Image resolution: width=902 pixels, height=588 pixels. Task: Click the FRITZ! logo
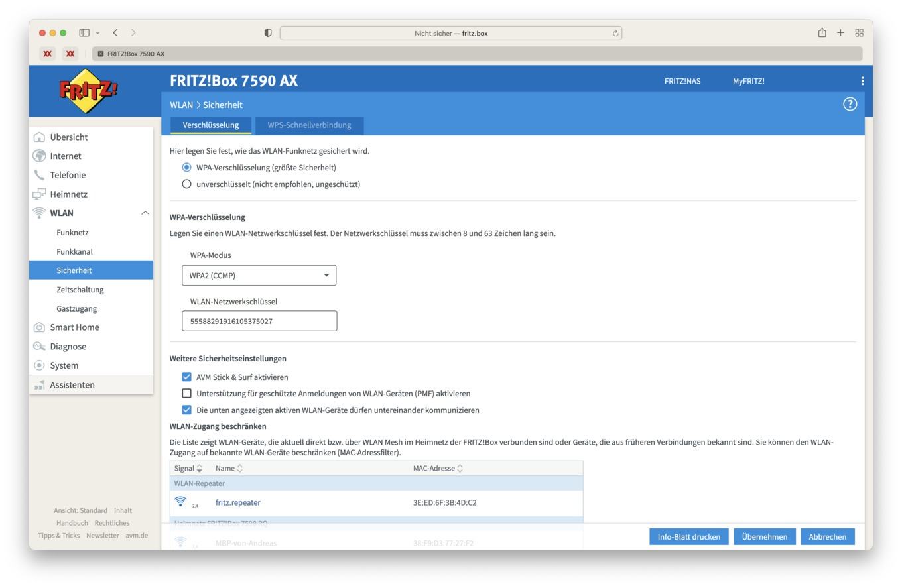click(88, 91)
